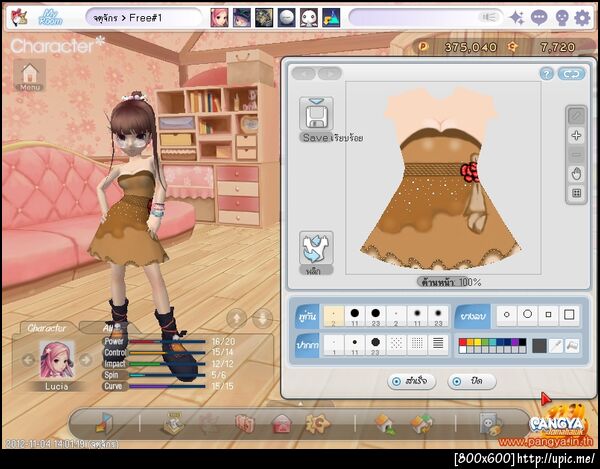Select the large square eraser
Image resolution: width=600 pixels, height=469 pixels.
coord(569,315)
